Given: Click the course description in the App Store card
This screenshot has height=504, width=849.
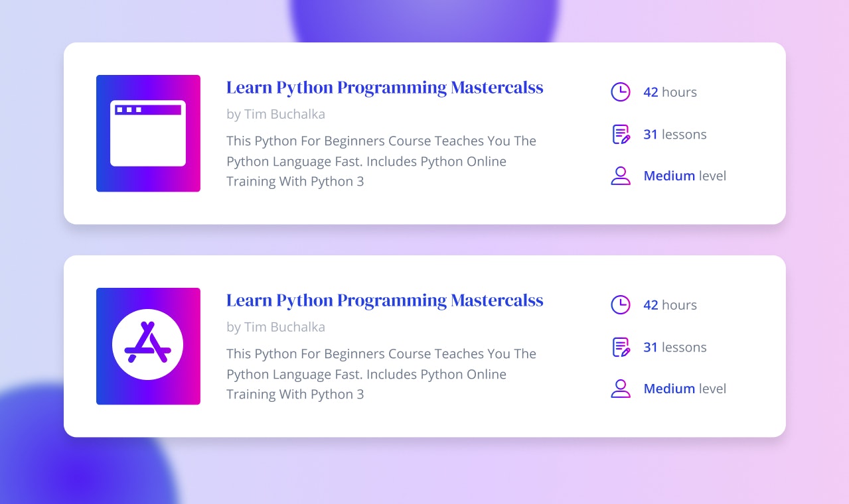Looking at the screenshot, I should pyautogui.click(x=381, y=374).
